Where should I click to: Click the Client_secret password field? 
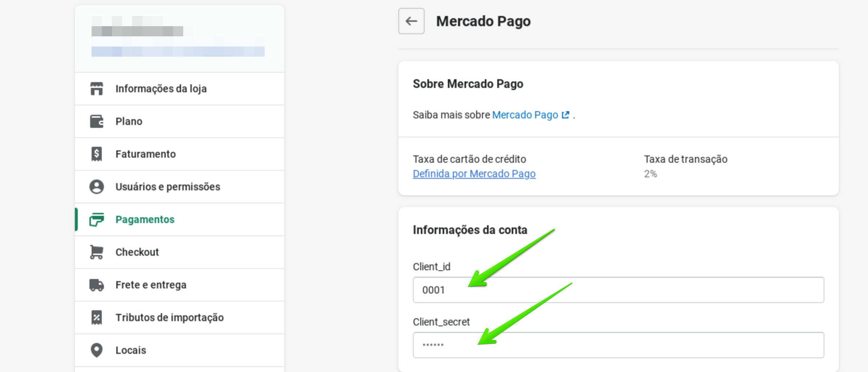coord(618,345)
